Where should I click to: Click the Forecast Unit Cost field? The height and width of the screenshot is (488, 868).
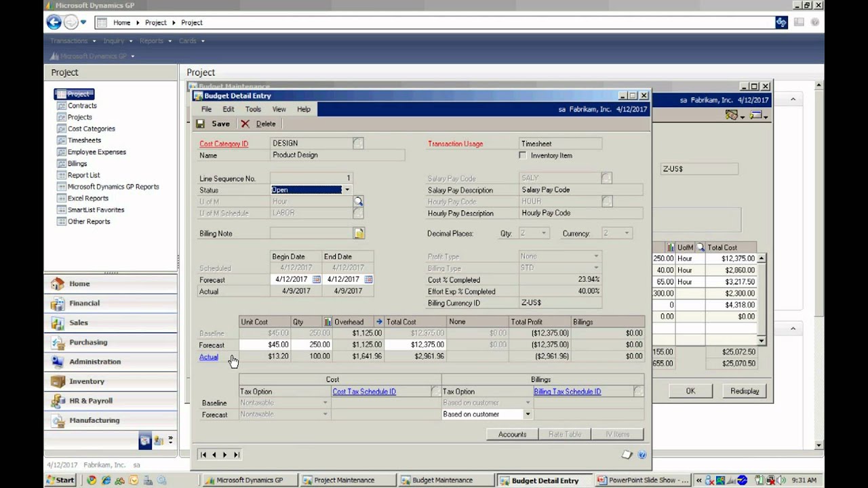[265, 345]
